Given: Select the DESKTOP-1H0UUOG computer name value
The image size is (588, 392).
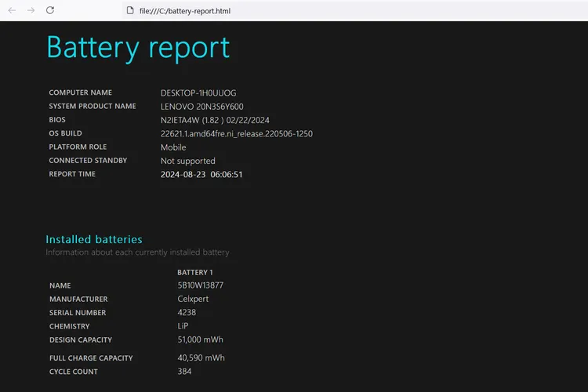Looking at the screenshot, I should tap(198, 93).
